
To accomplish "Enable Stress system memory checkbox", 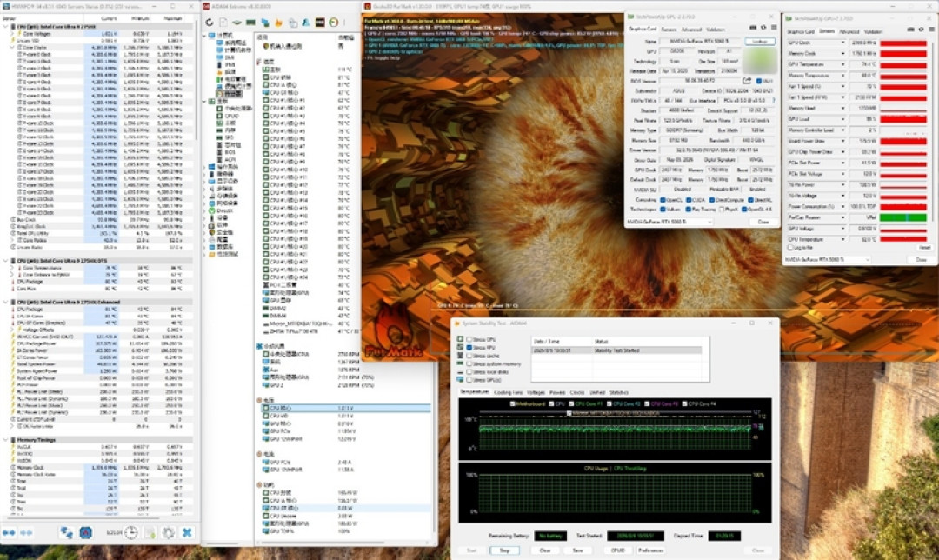I will (469, 363).
